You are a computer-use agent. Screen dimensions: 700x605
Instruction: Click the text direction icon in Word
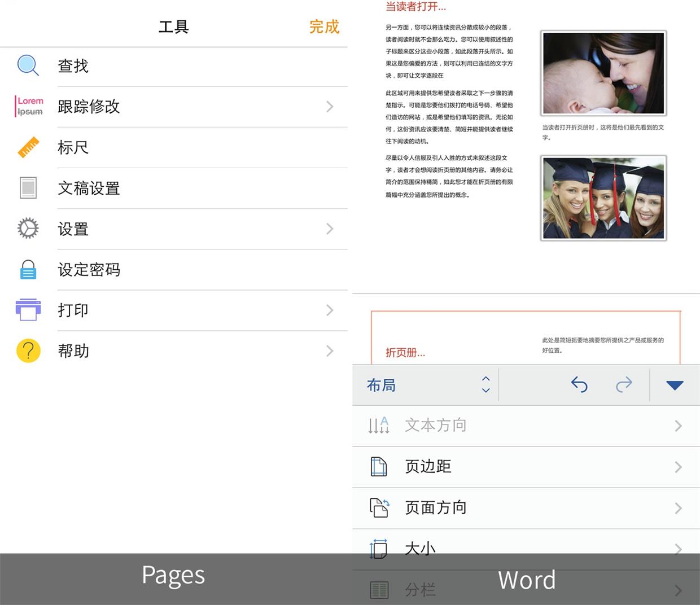[379, 426]
